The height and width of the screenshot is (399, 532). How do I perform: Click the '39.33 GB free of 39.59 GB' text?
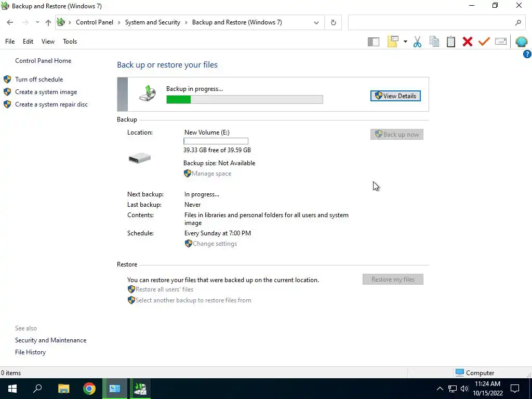tap(217, 150)
